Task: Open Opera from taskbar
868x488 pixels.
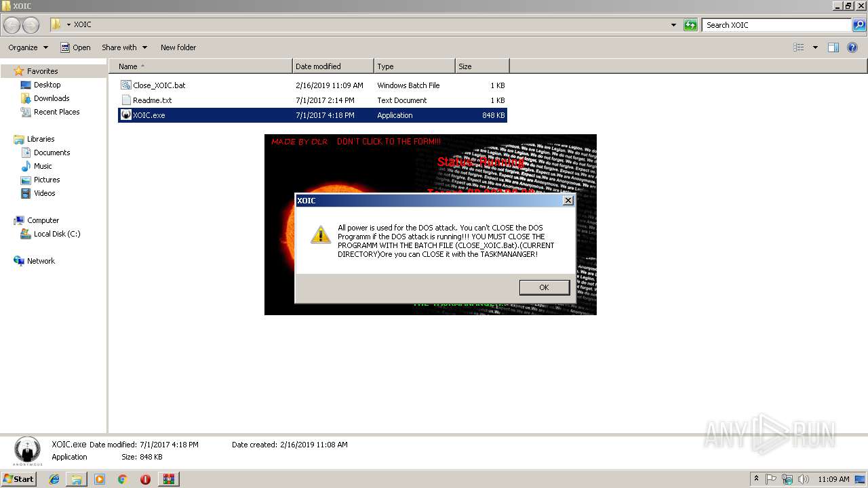Action: [x=145, y=479]
